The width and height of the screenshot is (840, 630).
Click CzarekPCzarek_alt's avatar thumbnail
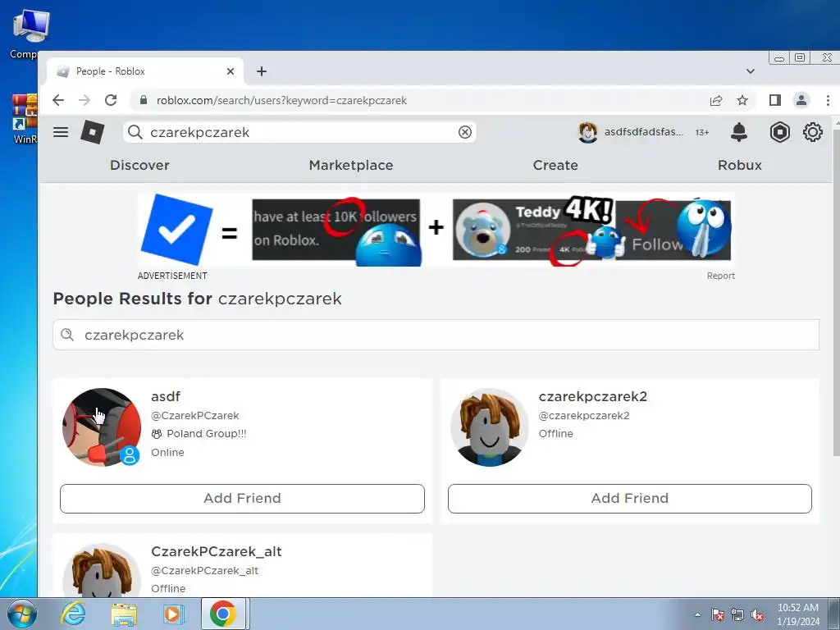pos(102,570)
